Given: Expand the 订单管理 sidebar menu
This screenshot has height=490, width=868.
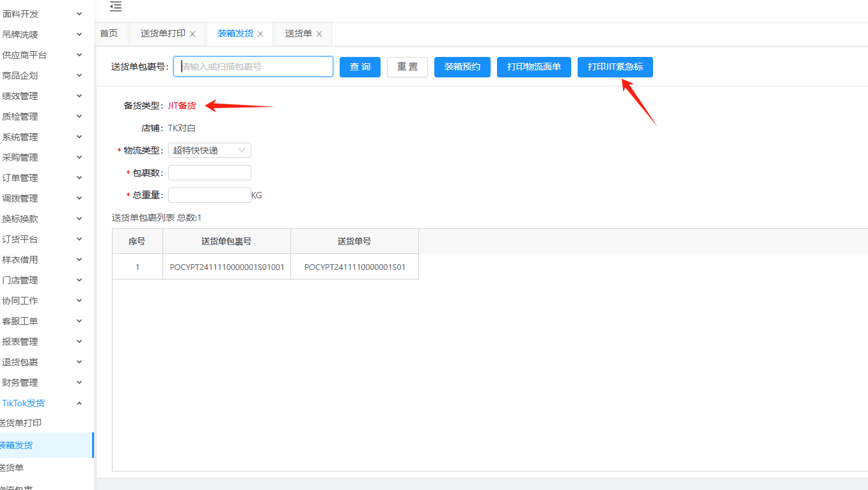Looking at the screenshot, I should 42,178.
